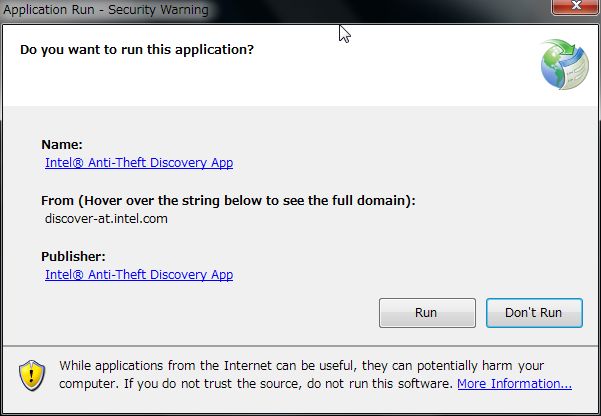Image resolution: width=601 pixels, height=416 pixels.
Task: Choose the Don't Run button
Action: click(533, 313)
